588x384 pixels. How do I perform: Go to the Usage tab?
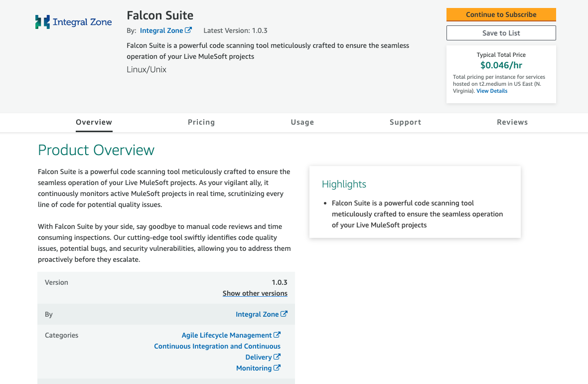(302, 122)
